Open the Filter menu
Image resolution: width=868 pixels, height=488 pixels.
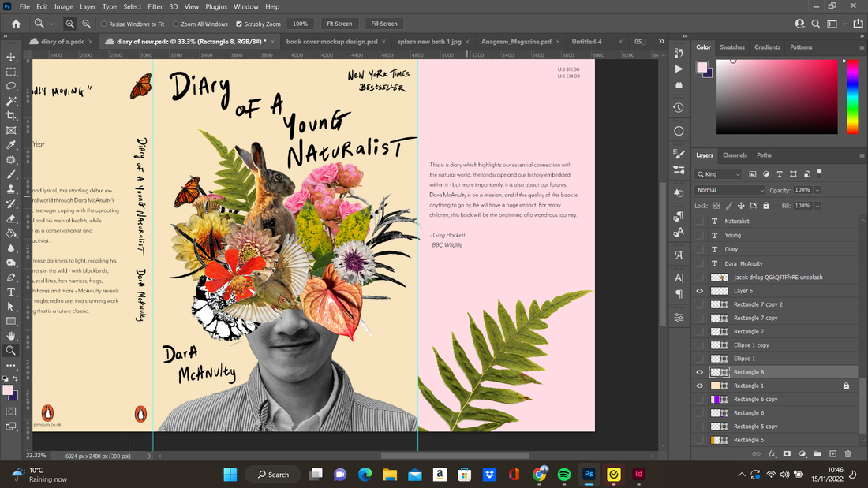pos(155,6)
